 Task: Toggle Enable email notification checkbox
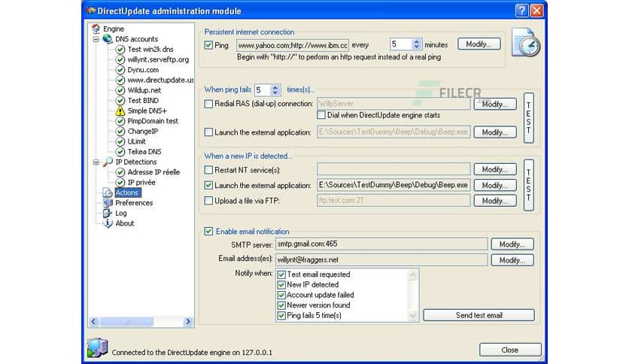(x=208, y=232)
